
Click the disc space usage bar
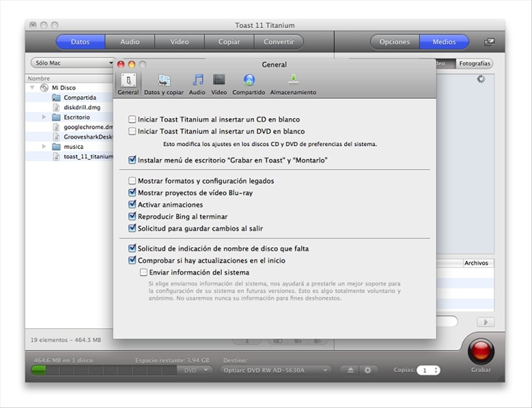104,370
